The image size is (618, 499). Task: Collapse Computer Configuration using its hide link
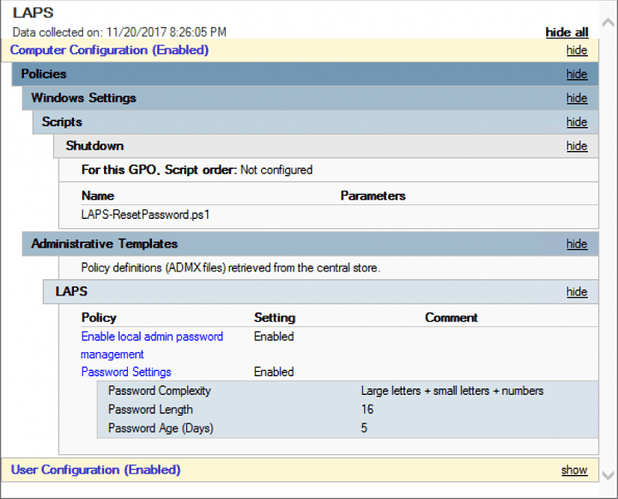click(576, 50)
